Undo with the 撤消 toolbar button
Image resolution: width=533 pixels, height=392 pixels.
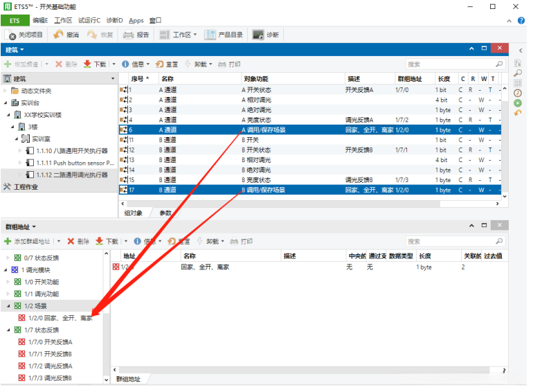pyautogui.click(x=66, y=35)
